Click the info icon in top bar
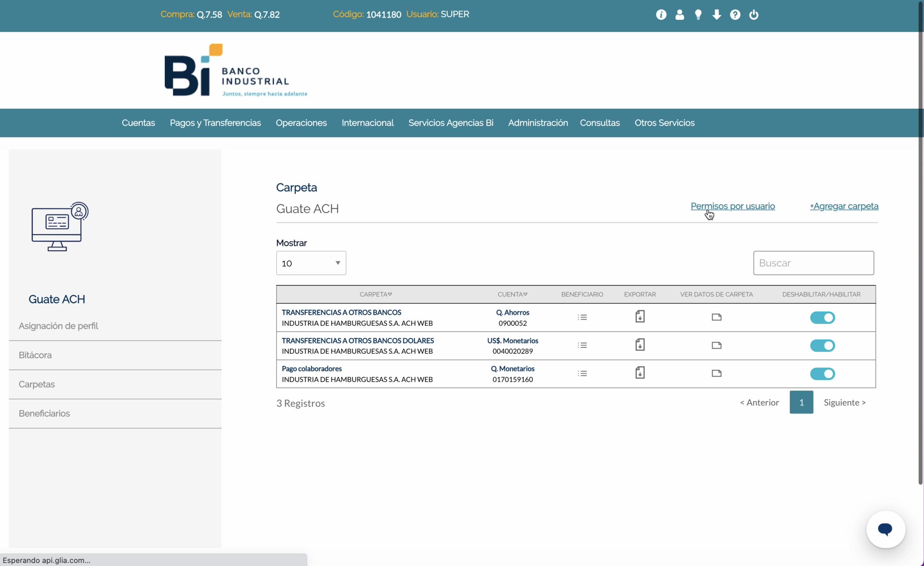The height and width of the screenshot is (566, 924). pos(661,15)
